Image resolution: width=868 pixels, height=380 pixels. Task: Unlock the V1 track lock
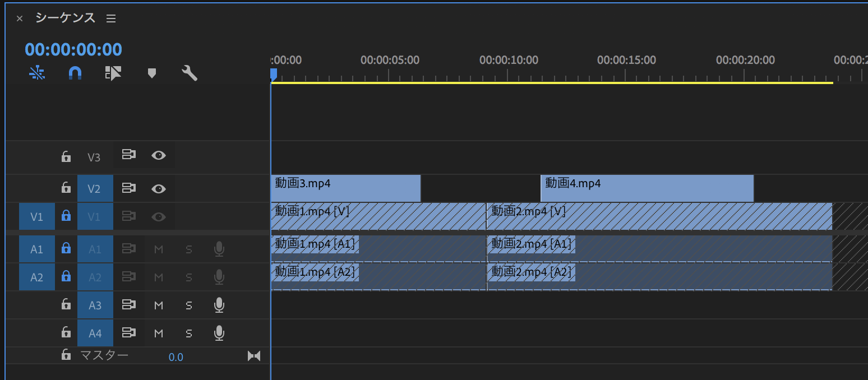point(66,216)
